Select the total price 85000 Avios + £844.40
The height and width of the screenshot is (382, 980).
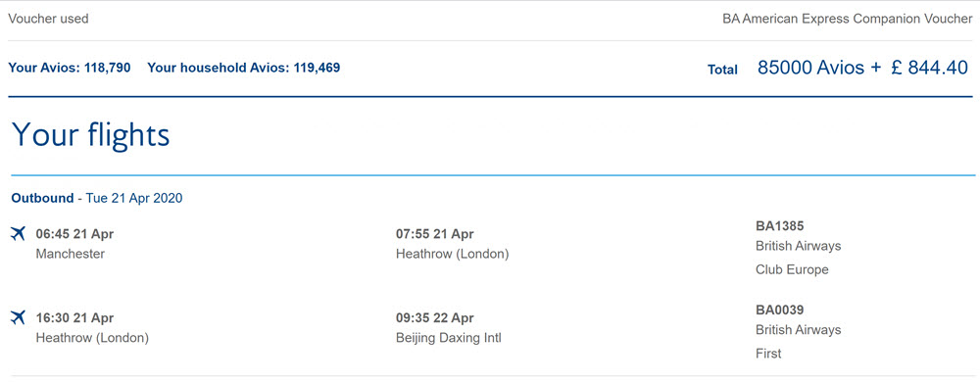click(863, 68)
